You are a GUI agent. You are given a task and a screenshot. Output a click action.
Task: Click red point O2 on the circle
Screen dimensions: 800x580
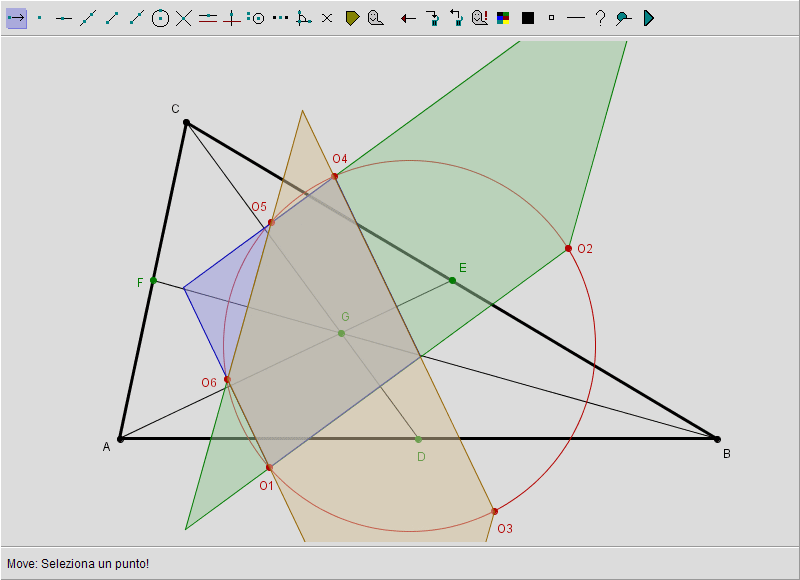point(568,248)
